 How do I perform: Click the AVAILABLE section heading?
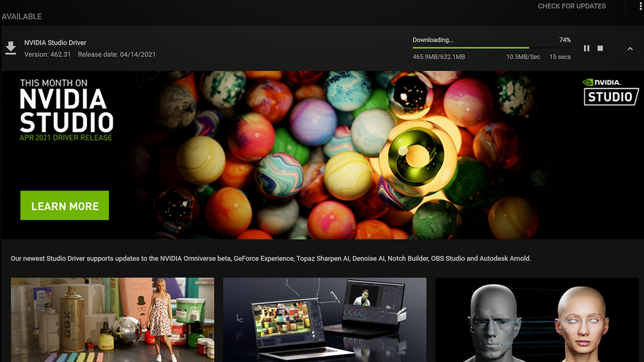tap(21, 16)
